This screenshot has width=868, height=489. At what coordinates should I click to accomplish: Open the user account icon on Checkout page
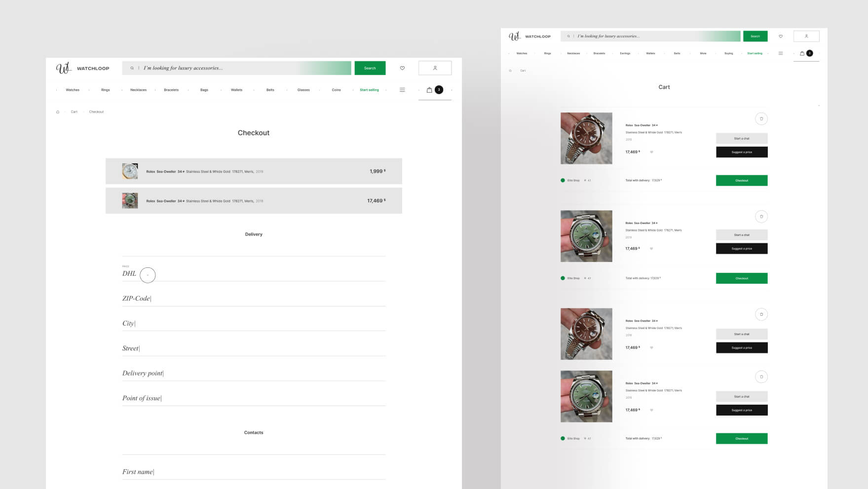[x=435, y=68]
